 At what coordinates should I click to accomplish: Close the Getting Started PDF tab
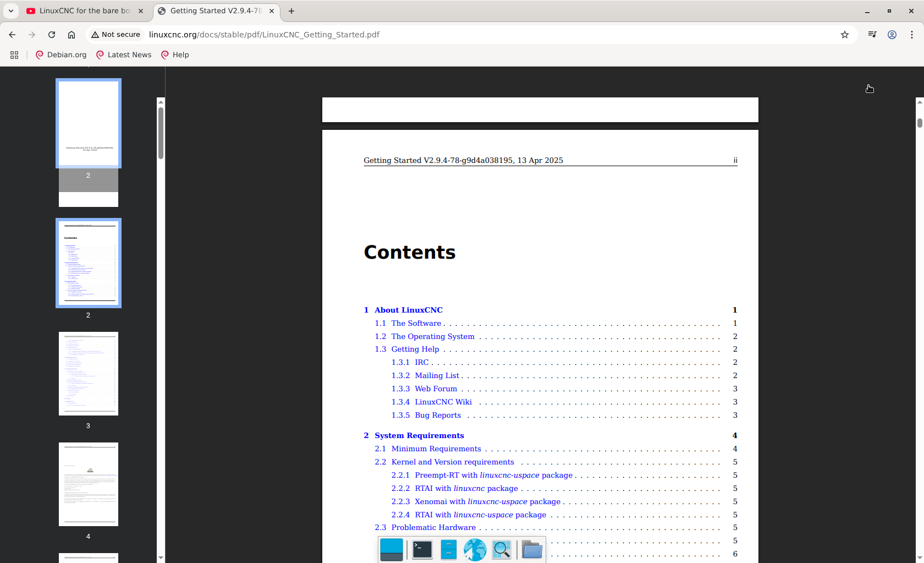pyautogui.click(x=272, y=11)
